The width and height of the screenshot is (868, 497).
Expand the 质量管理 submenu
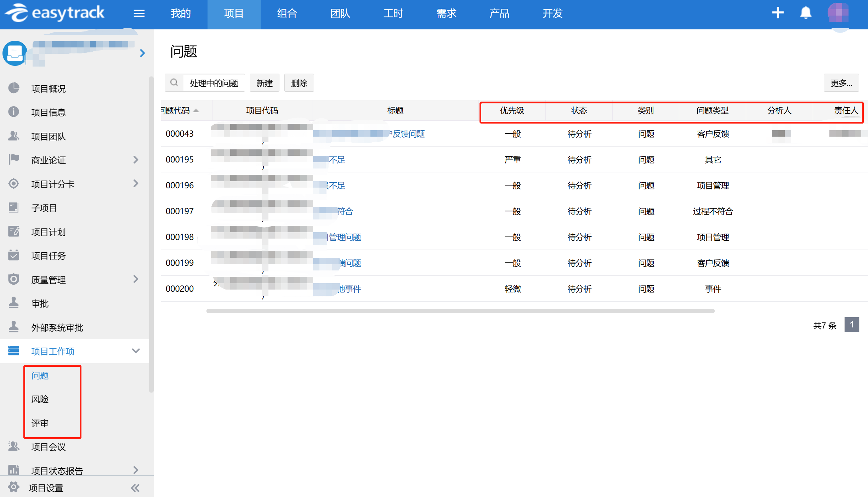136,279
